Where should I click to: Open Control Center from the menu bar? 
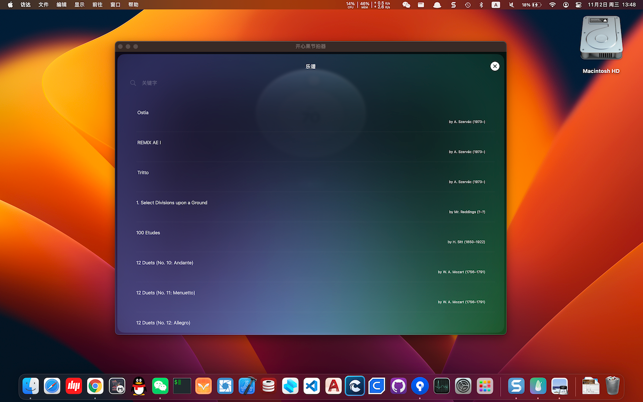[x=578, y=5]
